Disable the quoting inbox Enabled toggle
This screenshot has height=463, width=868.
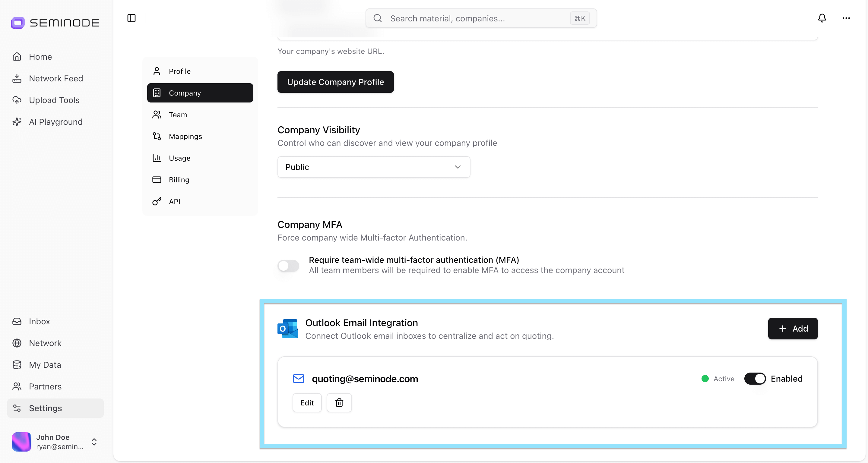pos(755,379)
